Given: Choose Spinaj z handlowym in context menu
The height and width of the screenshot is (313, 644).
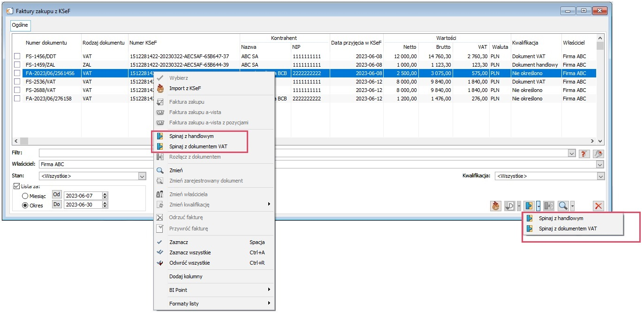Looking at the screenshot, I should coord(214,136).
